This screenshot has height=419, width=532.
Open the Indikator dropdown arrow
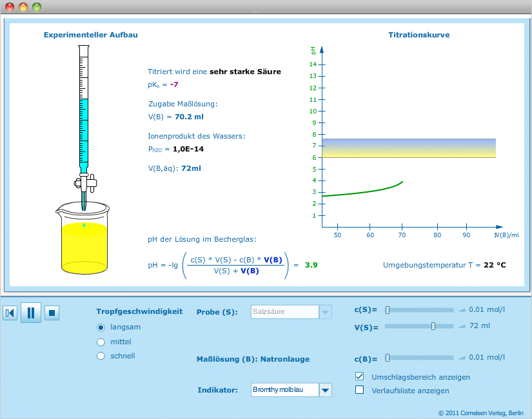326,390
